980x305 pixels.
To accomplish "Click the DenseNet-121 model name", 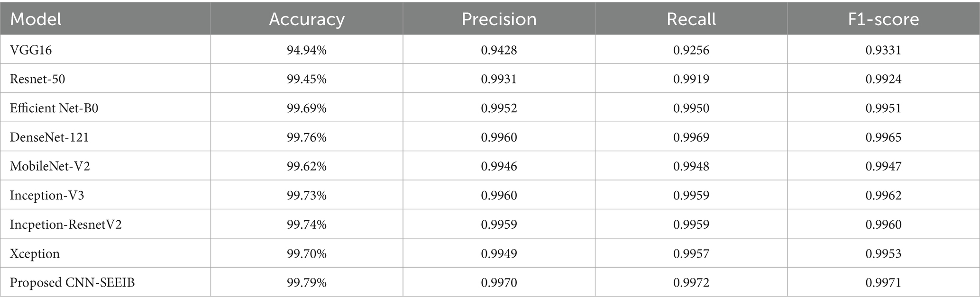I will pos(49,137).
